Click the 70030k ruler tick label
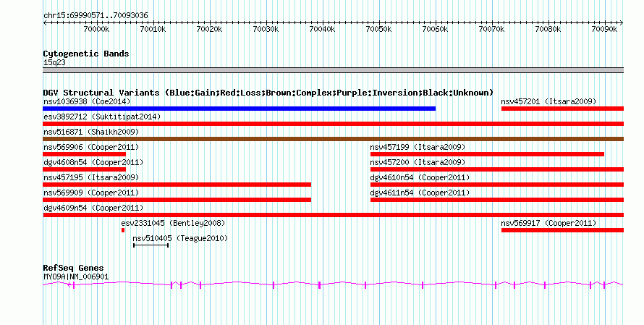 click(x=266, y=30)
